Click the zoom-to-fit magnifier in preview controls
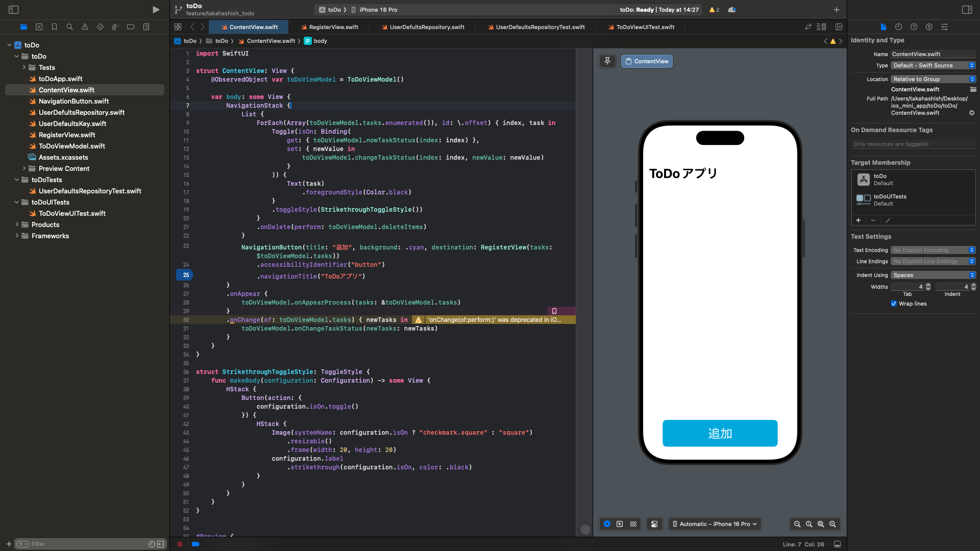This screenshot has height=551, width=980. (x=821, y=524)
